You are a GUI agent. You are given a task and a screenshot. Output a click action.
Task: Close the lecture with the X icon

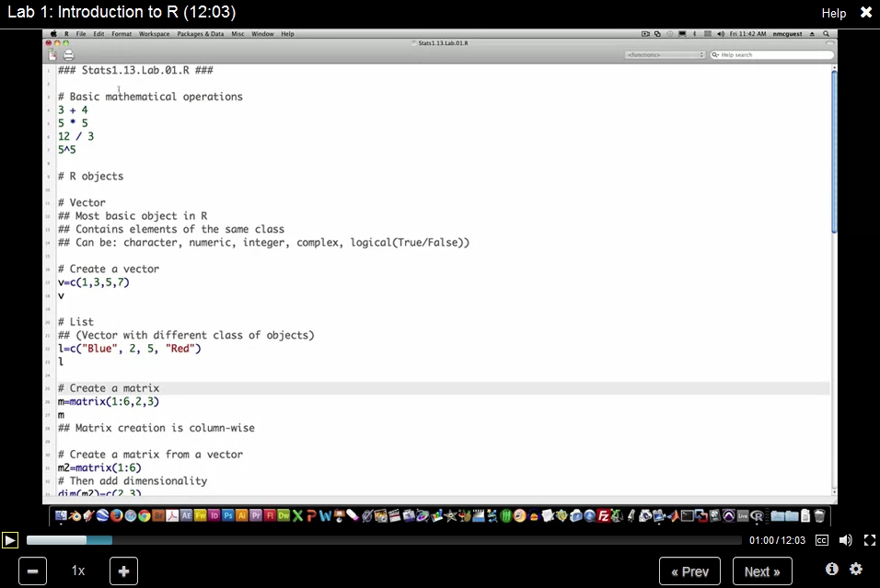coord(865,13)
